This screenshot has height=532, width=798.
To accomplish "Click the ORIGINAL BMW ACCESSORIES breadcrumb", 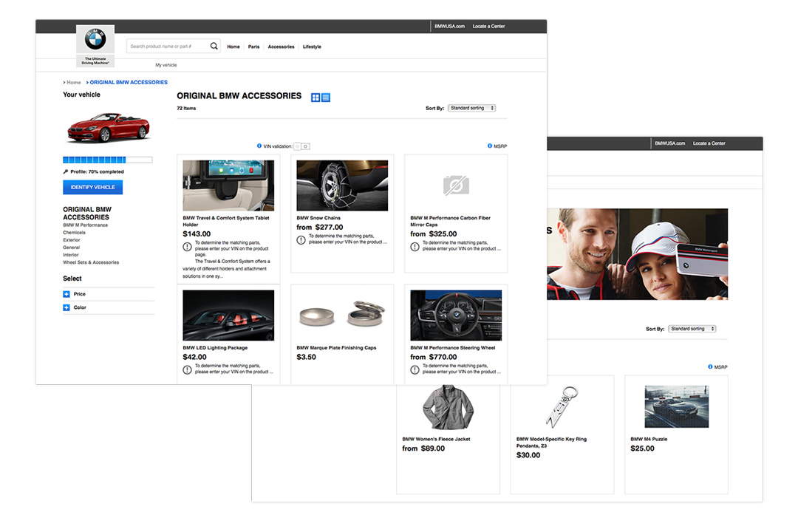I will (129, 83).
